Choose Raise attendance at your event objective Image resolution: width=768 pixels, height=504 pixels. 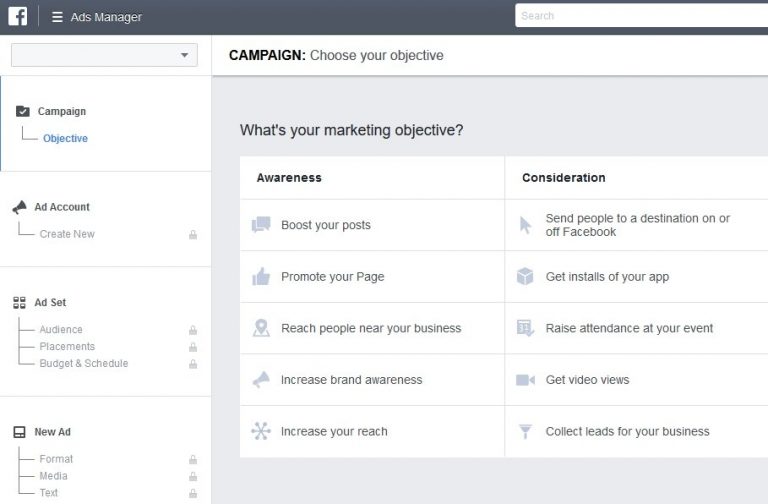tap(636, 328)
